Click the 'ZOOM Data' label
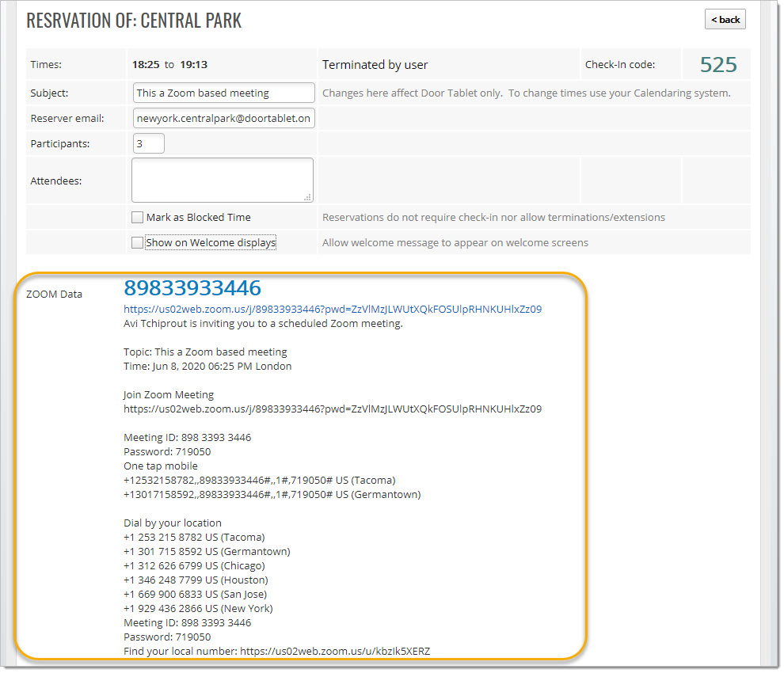Viewport: 784px width, 673px height. tap(54, 294)
